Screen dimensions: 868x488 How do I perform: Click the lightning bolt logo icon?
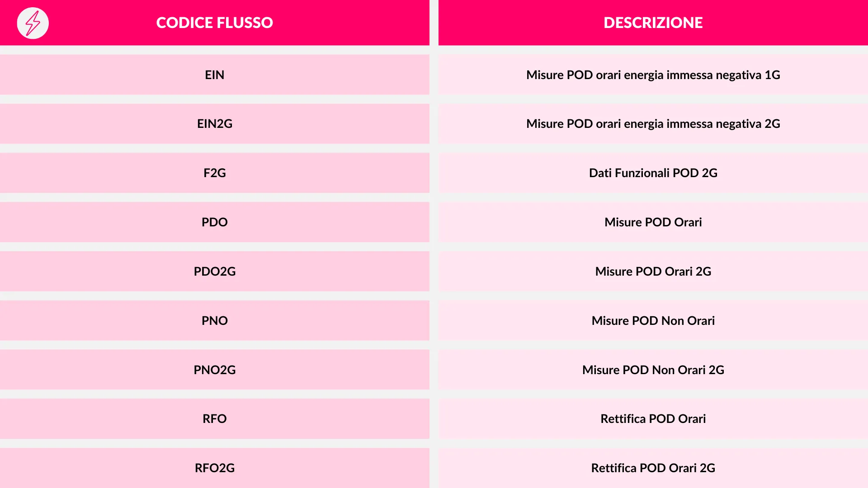pos(33,23)
